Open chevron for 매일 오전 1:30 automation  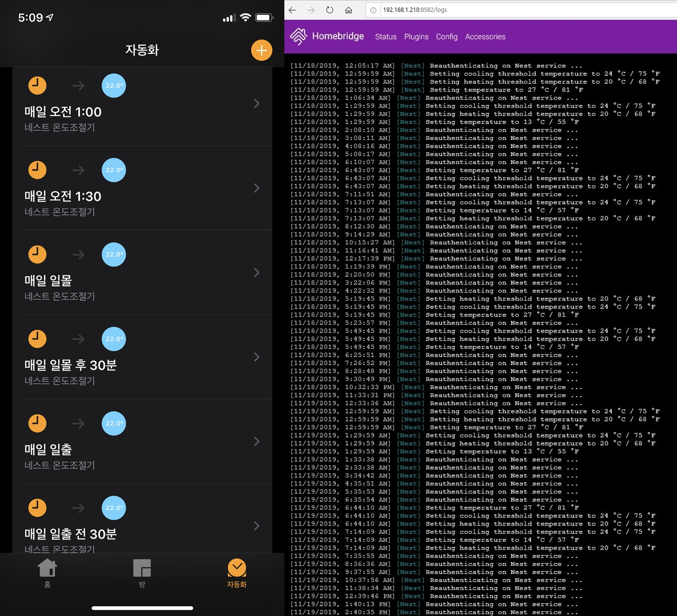256,188
